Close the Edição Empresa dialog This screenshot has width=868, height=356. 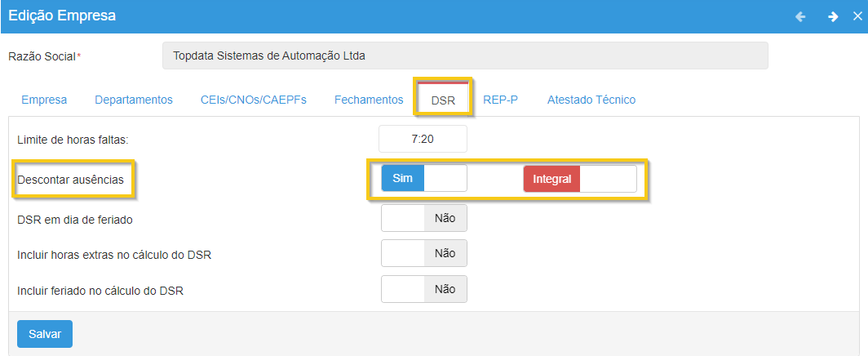[x=857, y=16]
